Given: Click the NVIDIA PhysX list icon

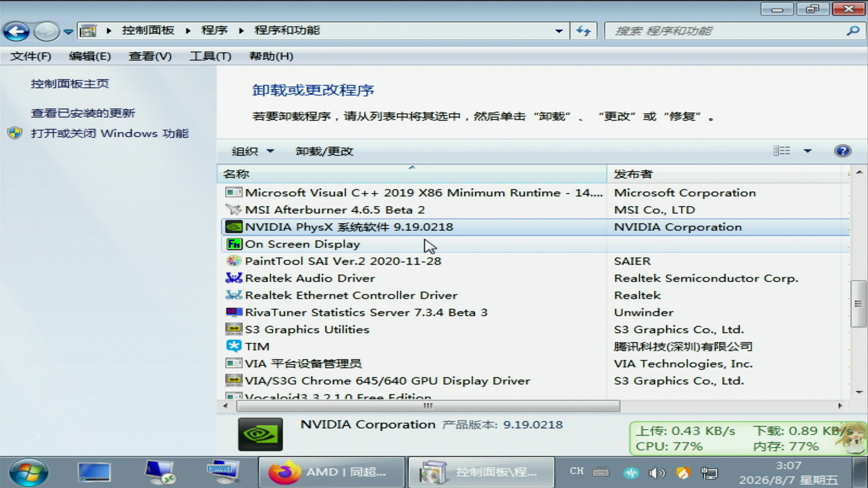Looking at the screenshot, I should coord(234,227).
